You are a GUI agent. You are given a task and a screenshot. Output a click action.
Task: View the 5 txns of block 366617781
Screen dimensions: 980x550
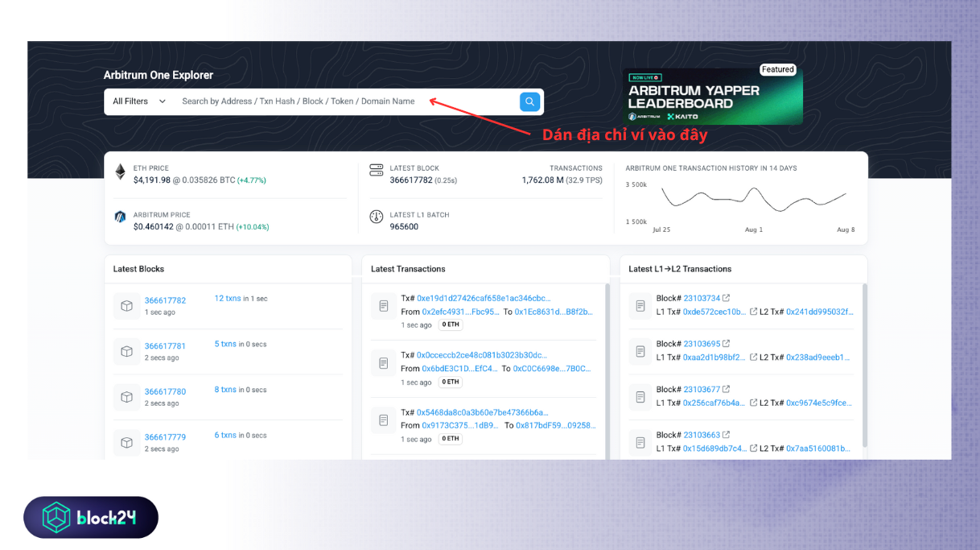(x=225, y=344)
